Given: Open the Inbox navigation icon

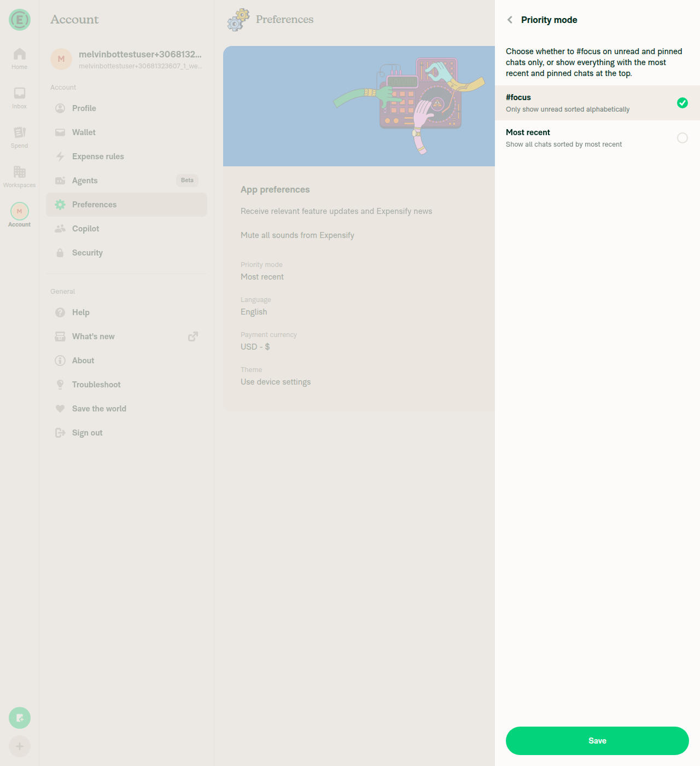Looking at the screenshot, I should 20,93.
